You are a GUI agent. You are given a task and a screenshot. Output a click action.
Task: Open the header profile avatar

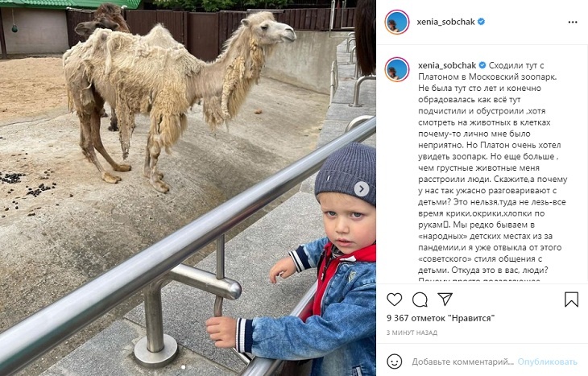coord(397,22)
